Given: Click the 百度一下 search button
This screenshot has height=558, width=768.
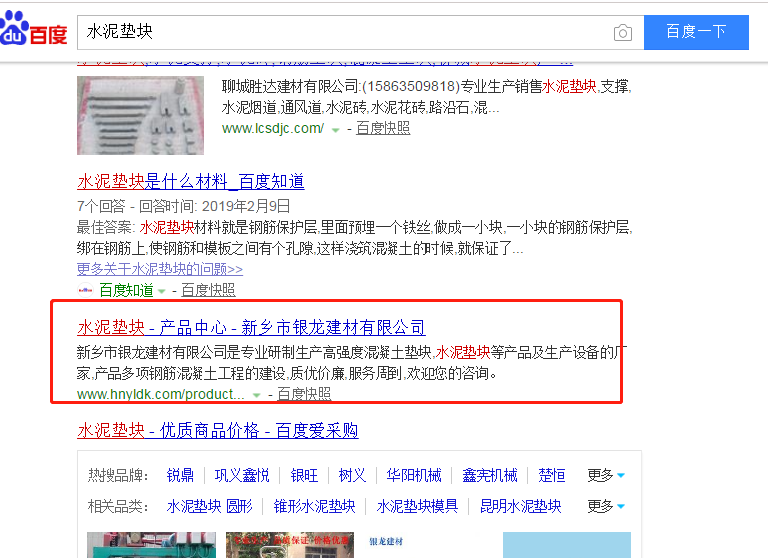Looking at the screenshot, I should pos(696,32).
